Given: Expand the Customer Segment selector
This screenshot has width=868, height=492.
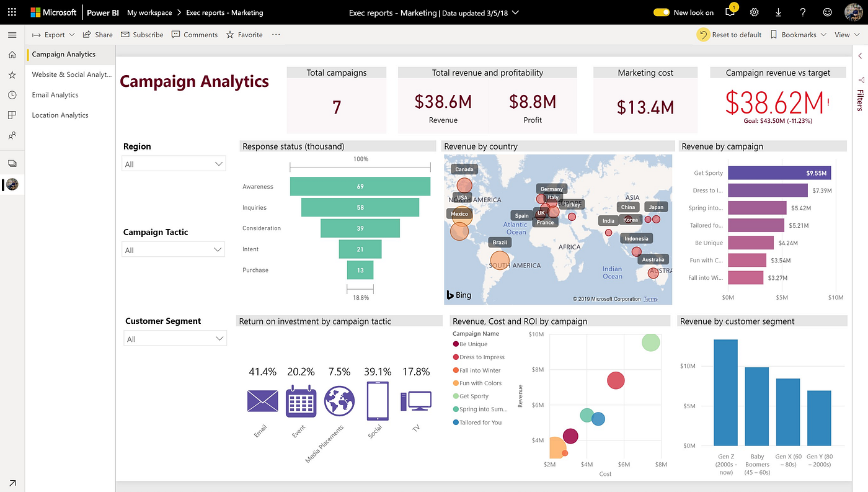Looking at the screenshot, I should pyautogui.click(x=175, y=338).
